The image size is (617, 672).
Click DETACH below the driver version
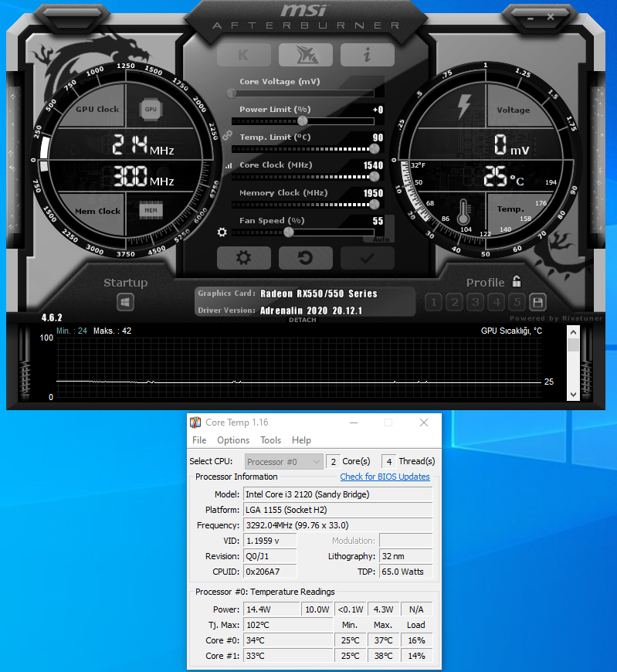tap(303, 320)
